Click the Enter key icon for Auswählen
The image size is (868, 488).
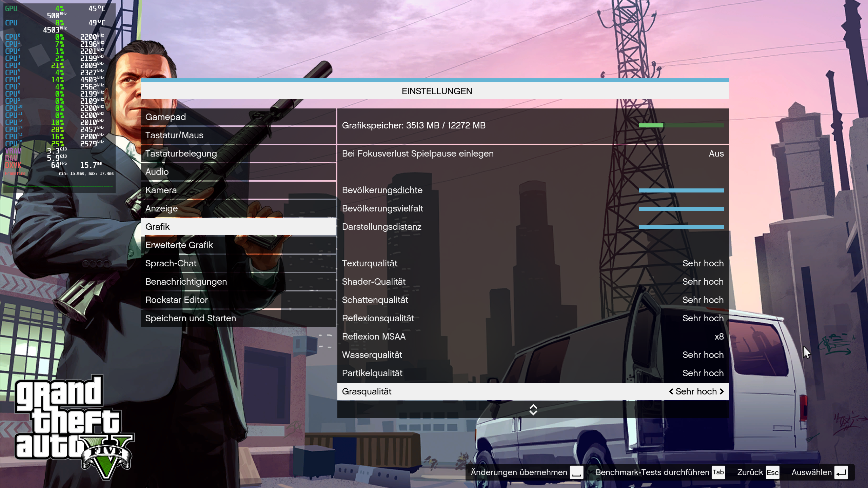click(841, 472)
